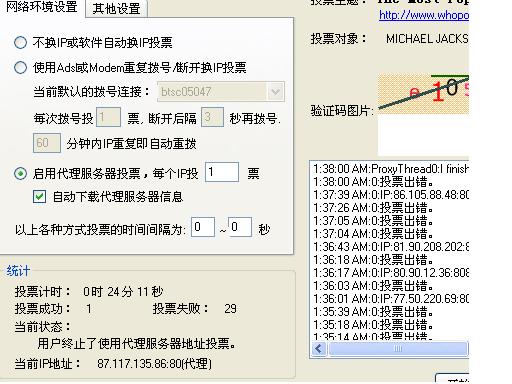512x384 pixels.
Task: Select log entry 1:36:17 AM IP:80.90.12.36
Action: point(391,273)
